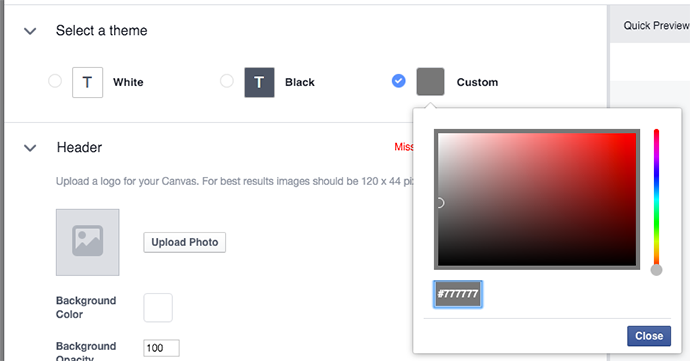Toggle the Custom theme radio button
This screenshot has width=690, height=361.
click(x=399, y=81)
